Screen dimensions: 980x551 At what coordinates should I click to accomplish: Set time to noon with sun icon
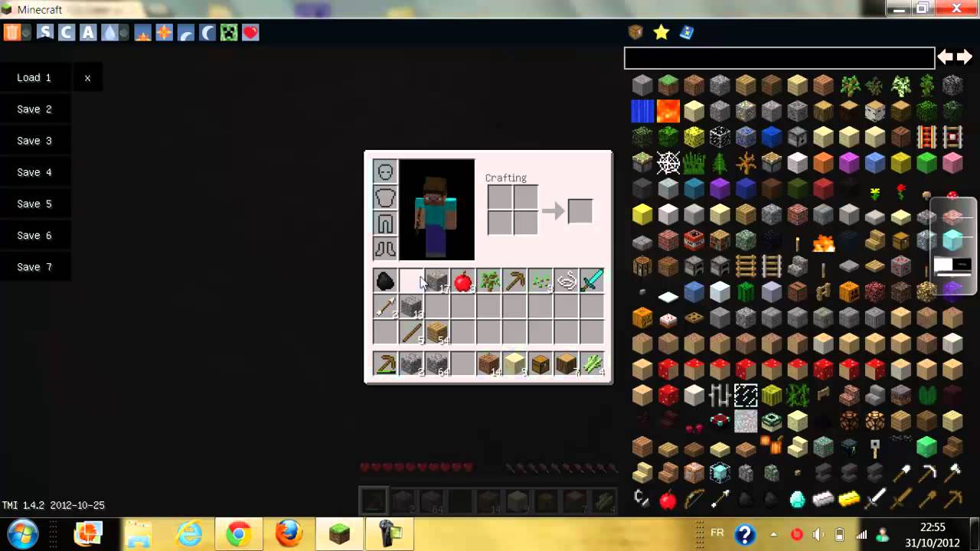coord(164,32)
